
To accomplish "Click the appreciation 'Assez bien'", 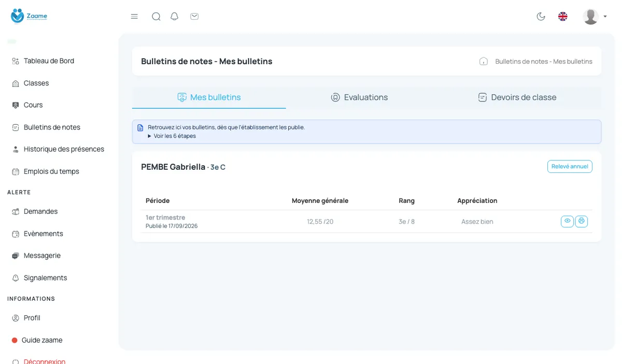I will 477,222.
